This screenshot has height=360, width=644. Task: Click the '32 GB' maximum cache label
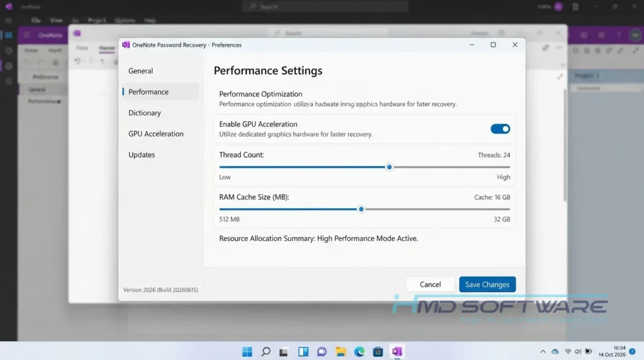[502, 220]
